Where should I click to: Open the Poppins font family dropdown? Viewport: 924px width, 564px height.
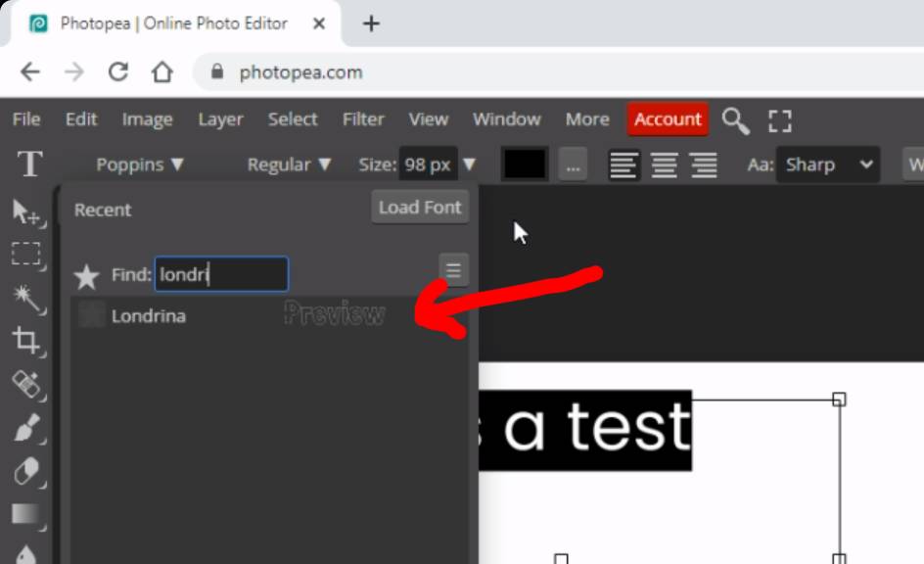click(x=139, y=164)
